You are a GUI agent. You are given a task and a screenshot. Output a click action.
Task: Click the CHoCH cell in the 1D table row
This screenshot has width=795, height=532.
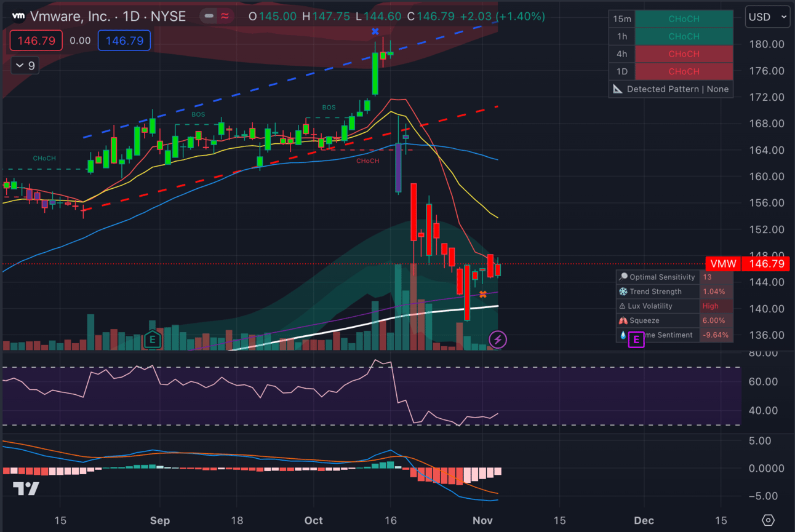click(x=684, y=71)
